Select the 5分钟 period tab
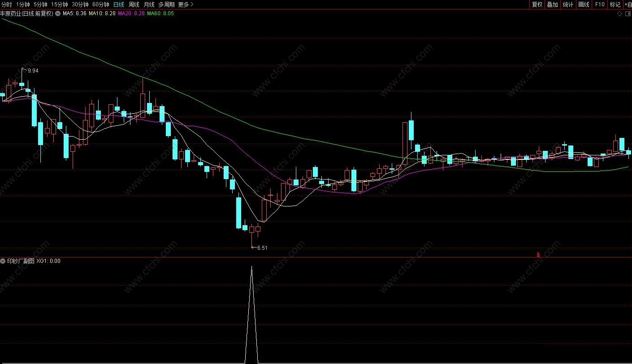 [x=40, y=4]
